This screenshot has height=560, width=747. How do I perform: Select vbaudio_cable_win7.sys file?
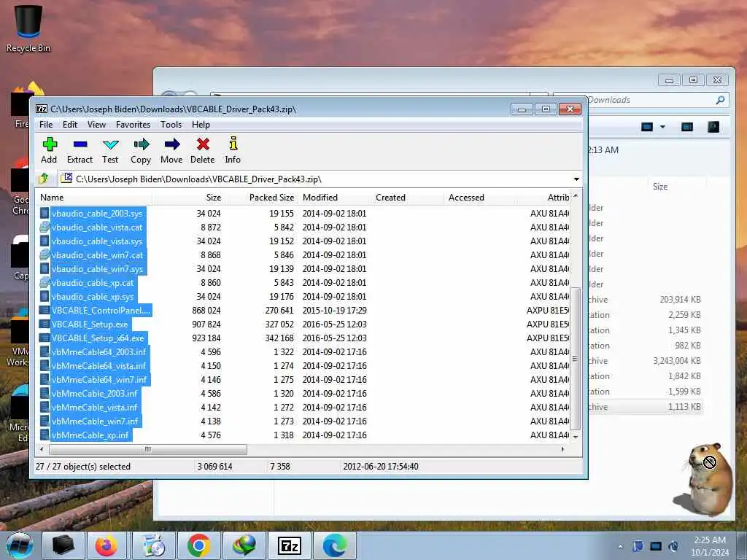tap(97, 268)
